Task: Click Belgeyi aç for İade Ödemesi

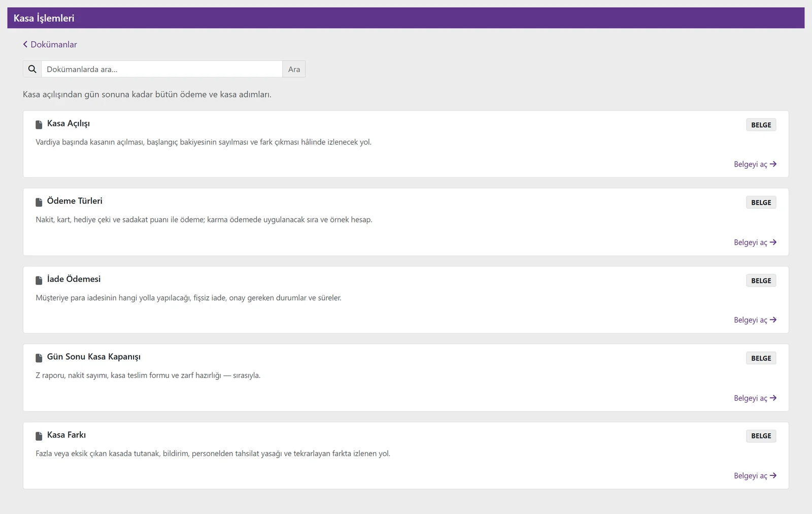Action: [x=755, y=320]
